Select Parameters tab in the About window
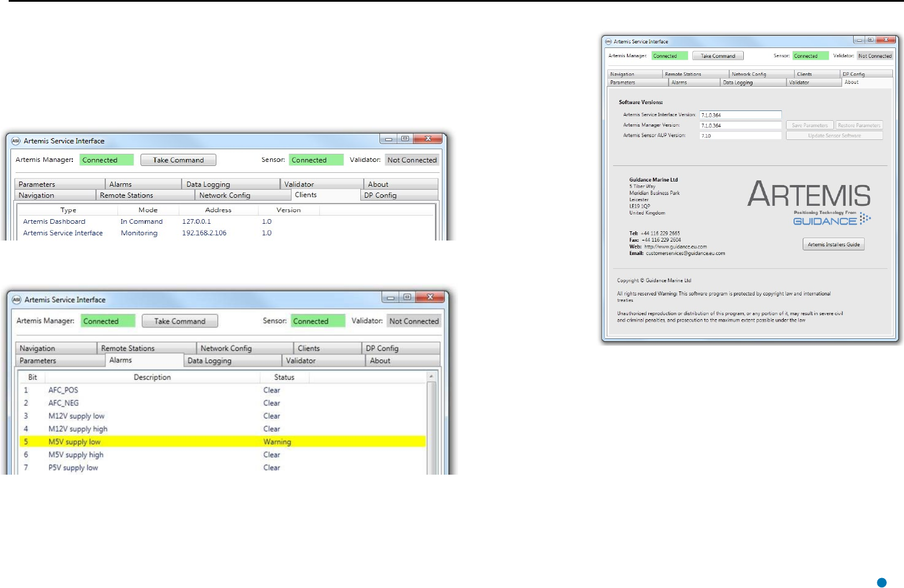 coord(638,83)
